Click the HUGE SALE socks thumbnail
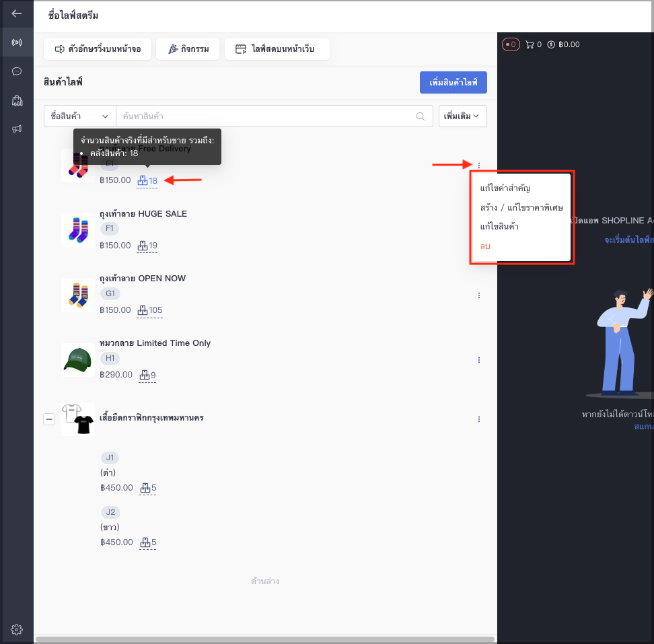The image size is (654, 644). point(78,230)
